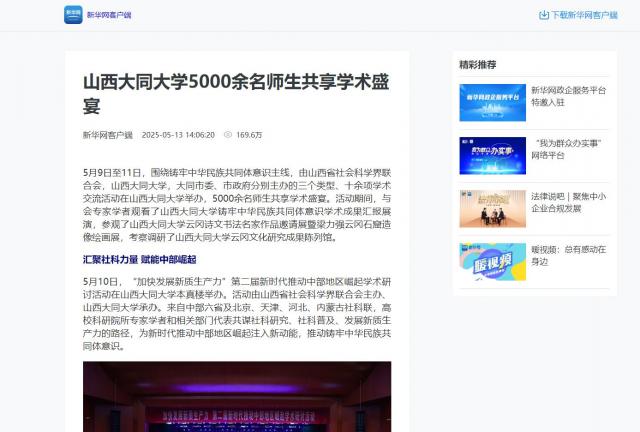Image resolution: width=640 pixels, height=432 pixels.
Task: Open the "我为群众办实事"网络平台 link
Action: 566,149
